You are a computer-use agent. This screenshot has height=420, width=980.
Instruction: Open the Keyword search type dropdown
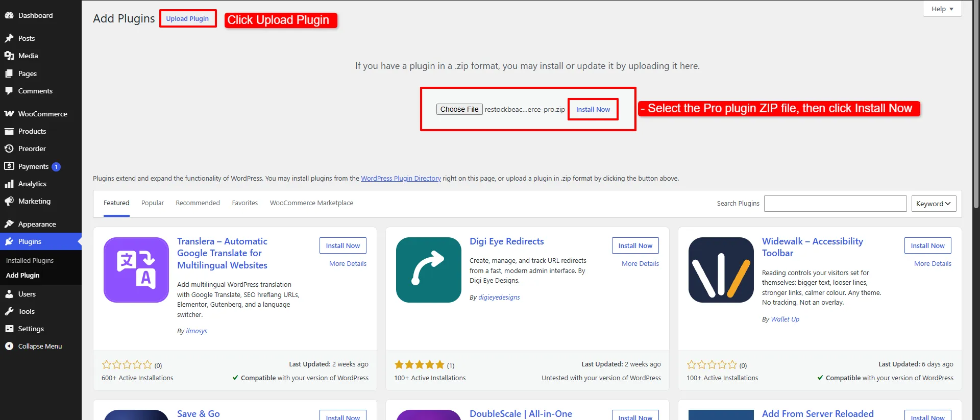[x=934, y=204]
